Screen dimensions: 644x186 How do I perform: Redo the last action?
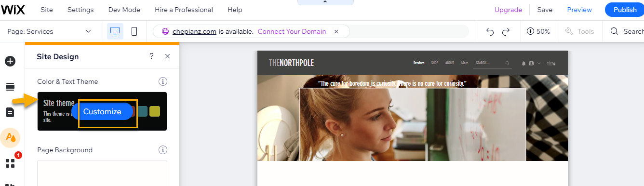506,31
